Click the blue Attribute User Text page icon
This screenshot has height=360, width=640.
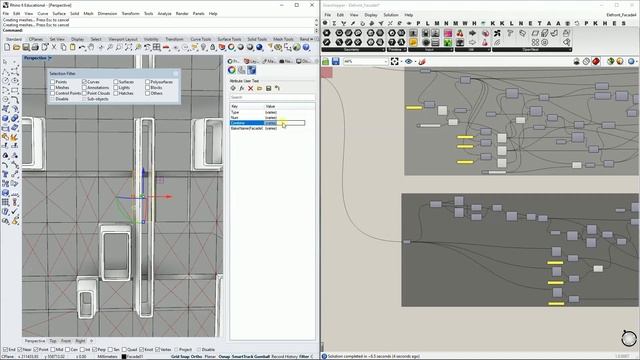coord(251,70)
